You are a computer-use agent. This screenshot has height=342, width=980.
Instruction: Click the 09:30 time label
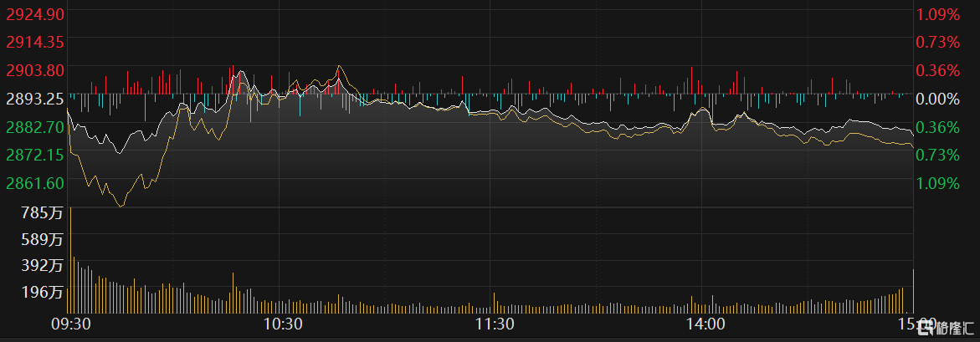[70, 324]
